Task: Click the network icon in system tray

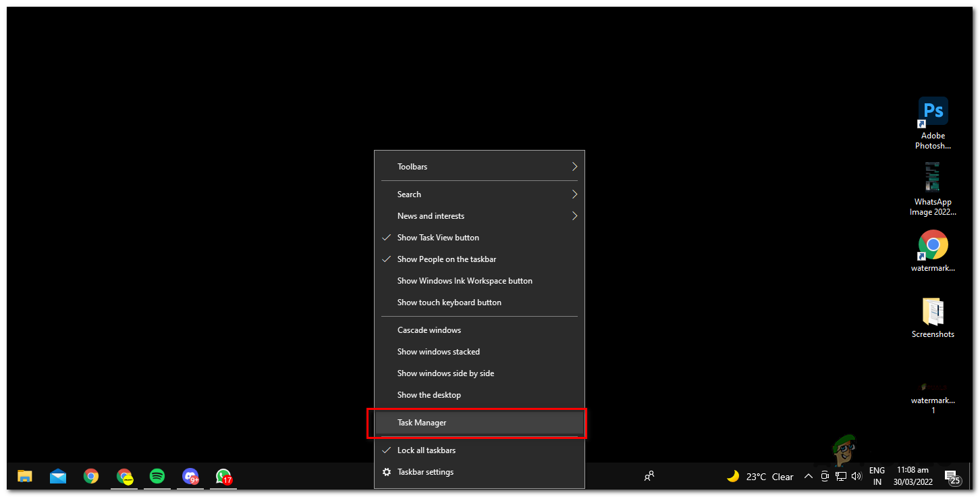Action: [x=840, y=476]
